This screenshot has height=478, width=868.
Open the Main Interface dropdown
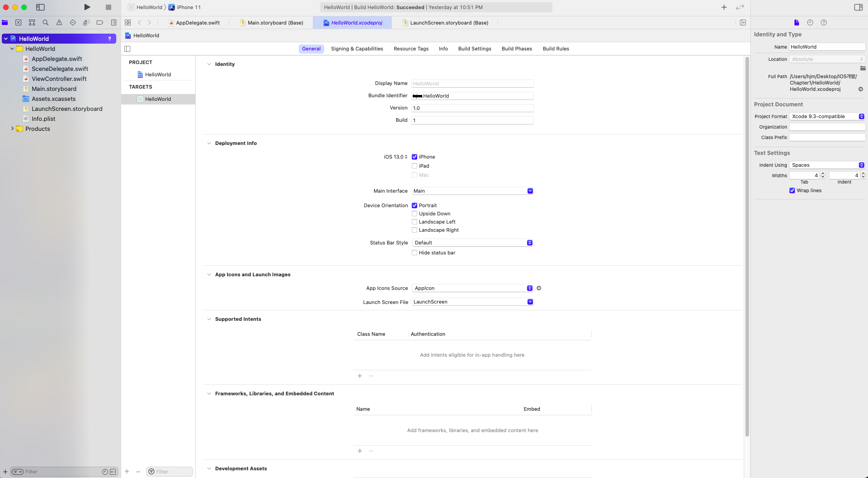[473, 191]
